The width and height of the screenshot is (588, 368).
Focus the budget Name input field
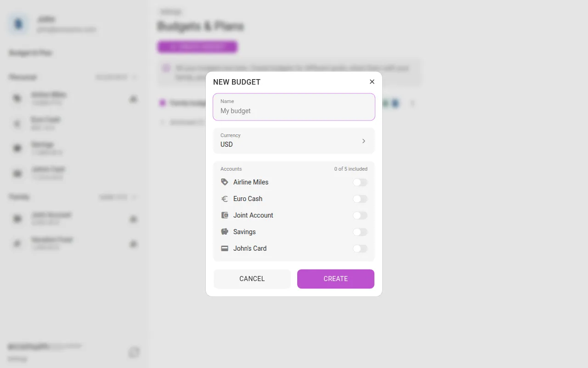(294, 107)
